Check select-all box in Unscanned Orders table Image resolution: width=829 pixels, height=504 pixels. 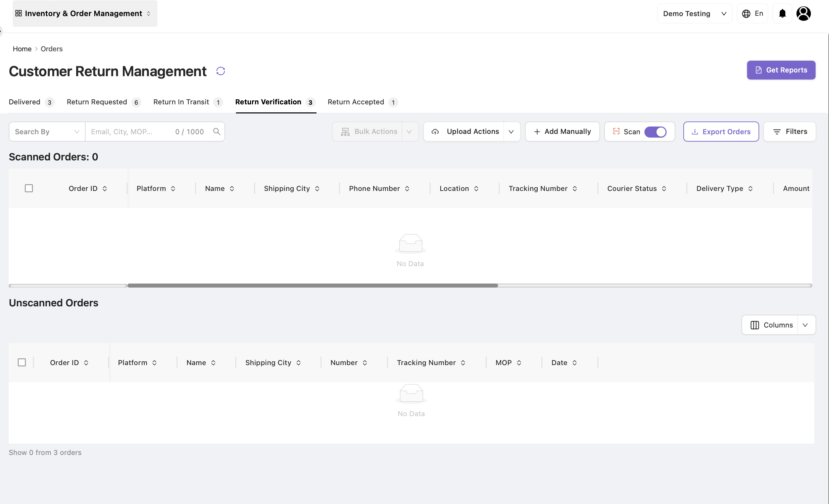click(x=22, y=362)
